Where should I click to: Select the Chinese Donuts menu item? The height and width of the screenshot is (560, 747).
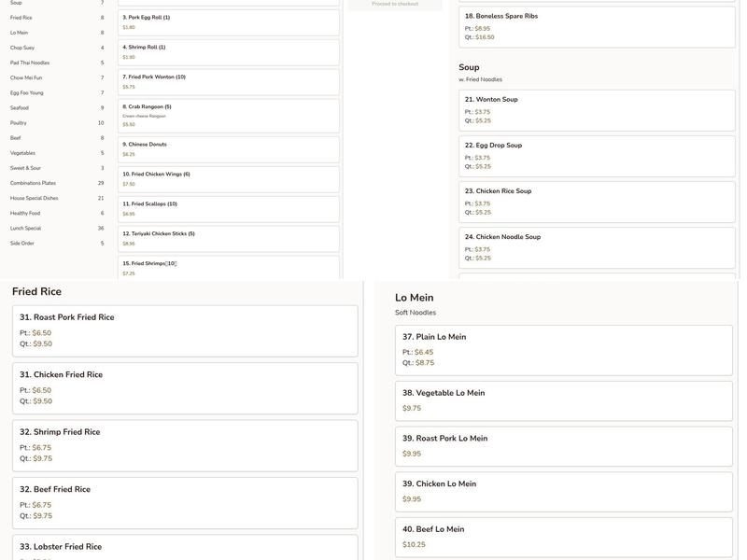click(x=228, y=148)
